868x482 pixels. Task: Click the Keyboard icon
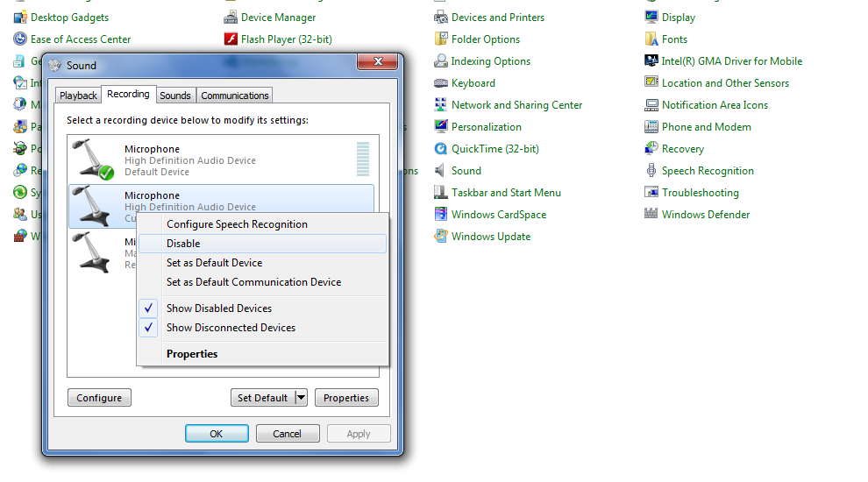(x=441, y=83)
